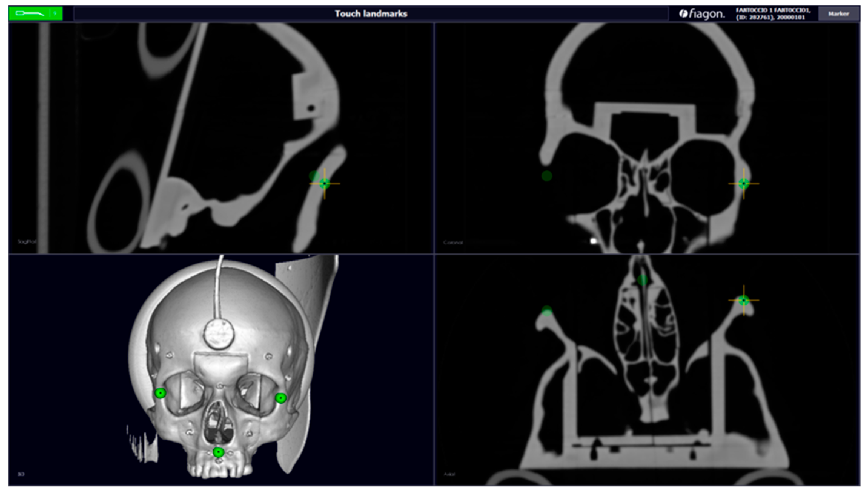Click the crosshair marker in sagittal view

click(324, 183)
